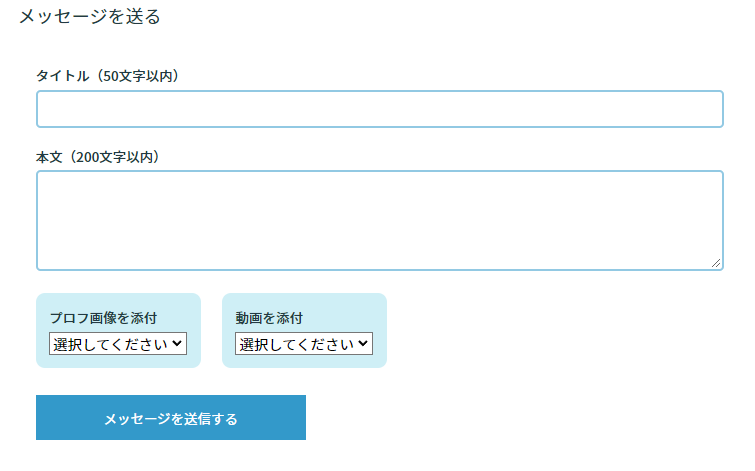Click the chevron arrow of video select
Screen dimensions: 755x471
point(364,344)
